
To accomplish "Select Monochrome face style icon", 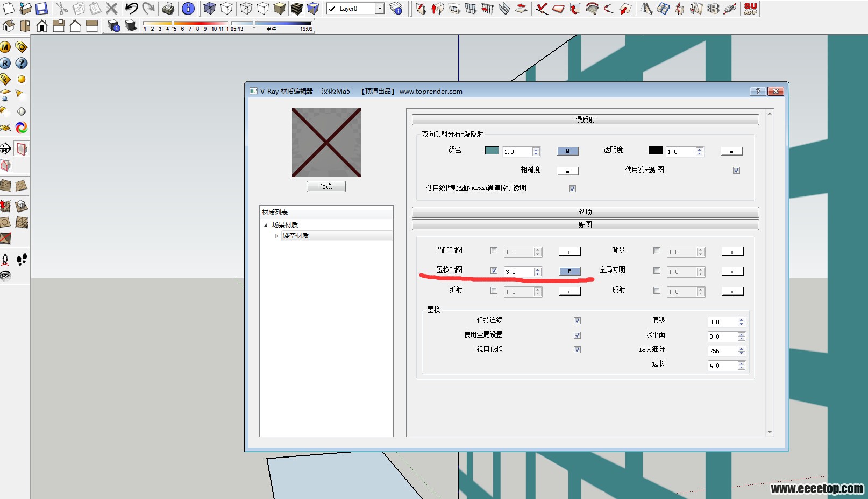I will pos(313,8).
